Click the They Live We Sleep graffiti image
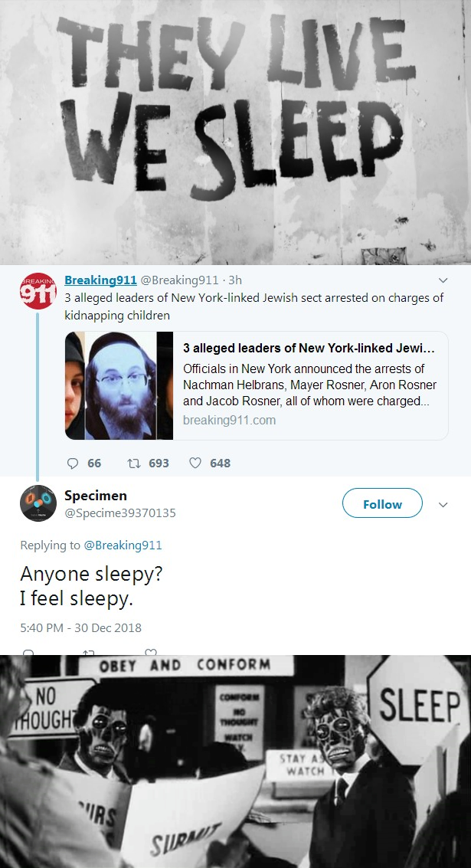The height and width of the screenshot is (868, 471). (235, 133)
